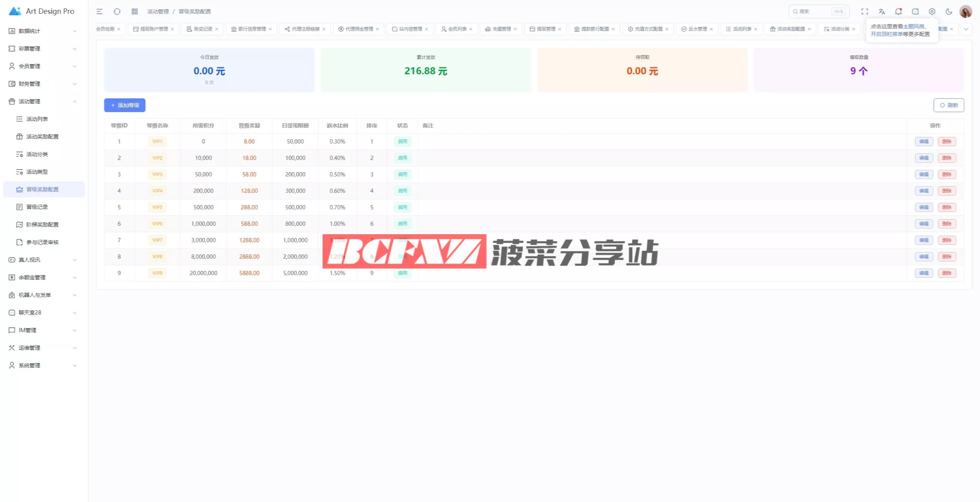Close the 会员列表 tab

[x=471, y=29]
